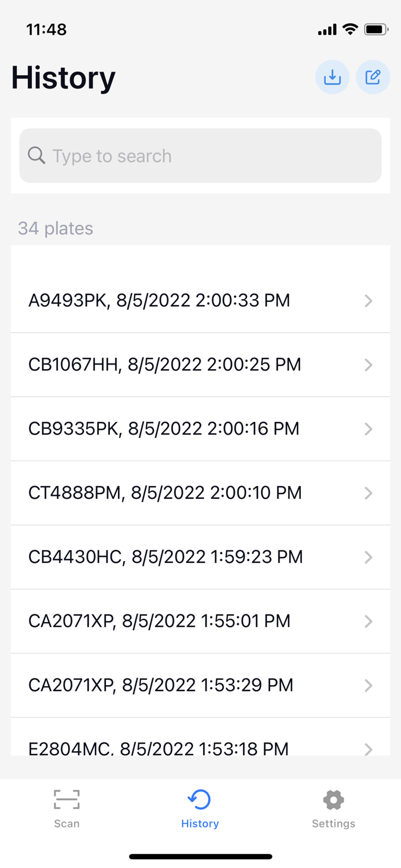Tap the History restore arrow icon
Screen dimensions: 401x868
[200, 799]
